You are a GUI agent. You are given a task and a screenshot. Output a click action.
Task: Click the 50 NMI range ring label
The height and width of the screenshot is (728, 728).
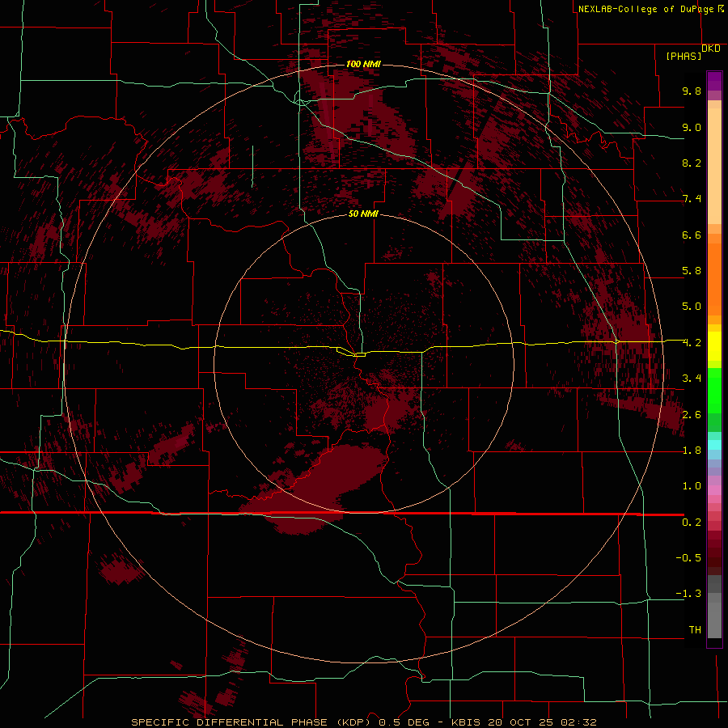(x=363, y=214)
